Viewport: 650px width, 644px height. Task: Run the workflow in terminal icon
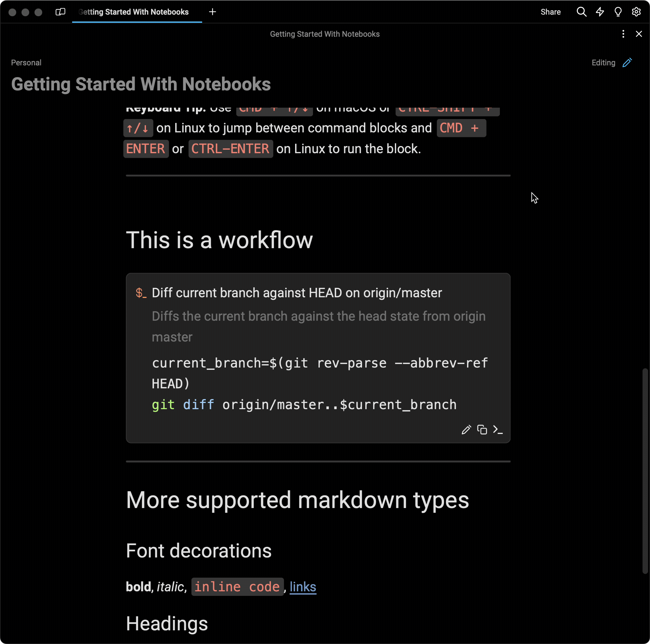click(x=498, y=430)
